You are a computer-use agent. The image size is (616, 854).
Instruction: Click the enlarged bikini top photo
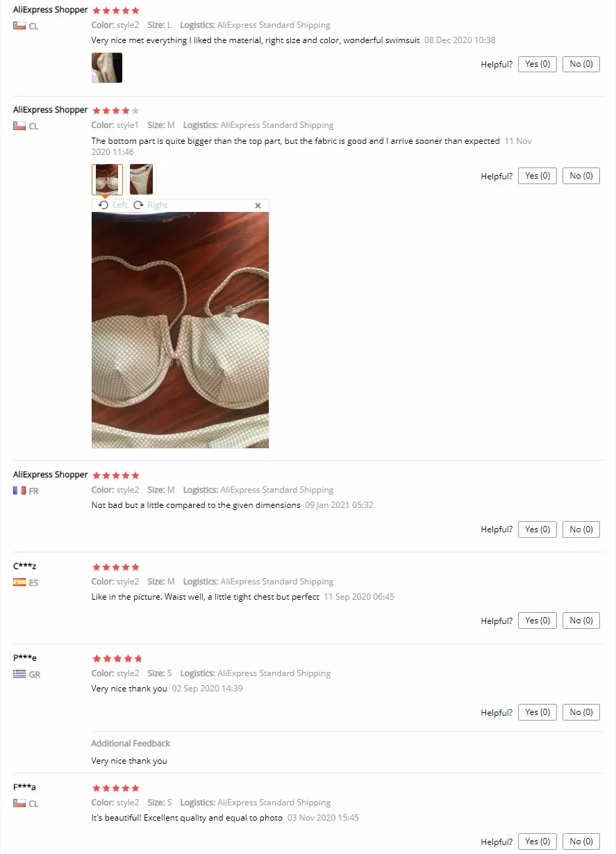point(180,330)
